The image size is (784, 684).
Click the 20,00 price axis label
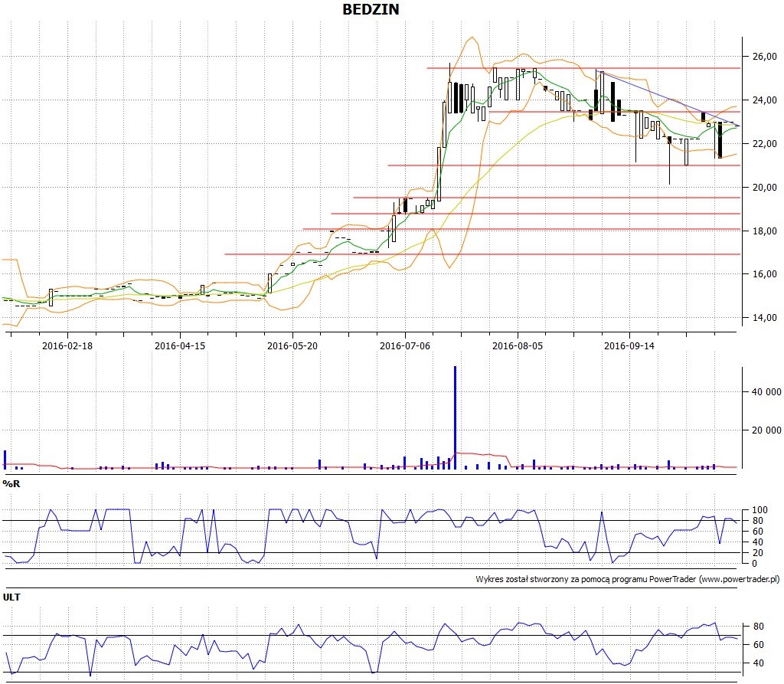(x=765, y=187)
